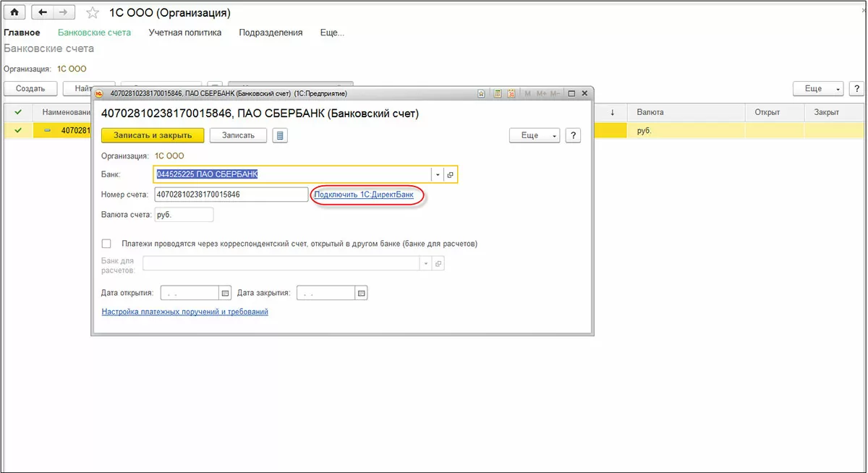Screen dimensions: 868x473
Task: Click the sort arrow column header
Action: coord(613,112)
